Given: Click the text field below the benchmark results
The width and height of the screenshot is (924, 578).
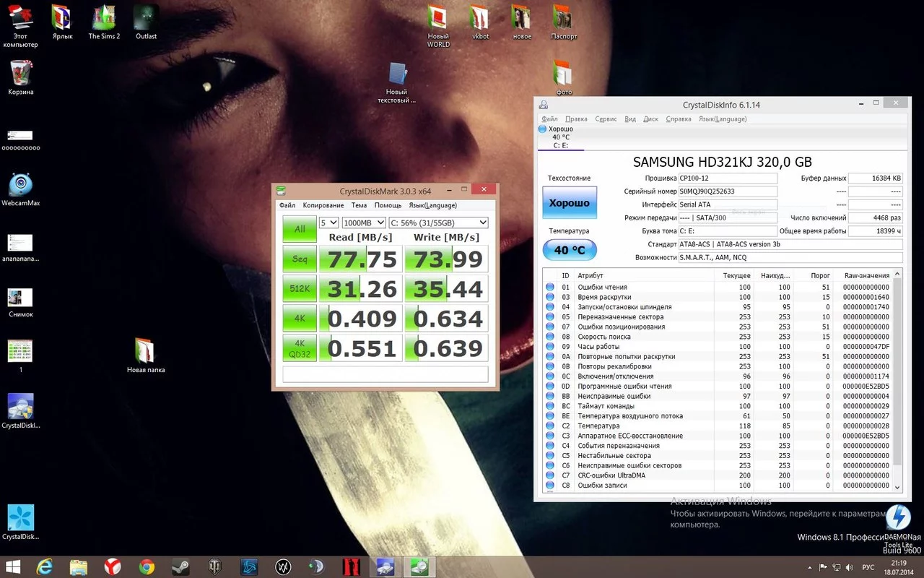Looking at the screenshot, I should click(385, 374).
